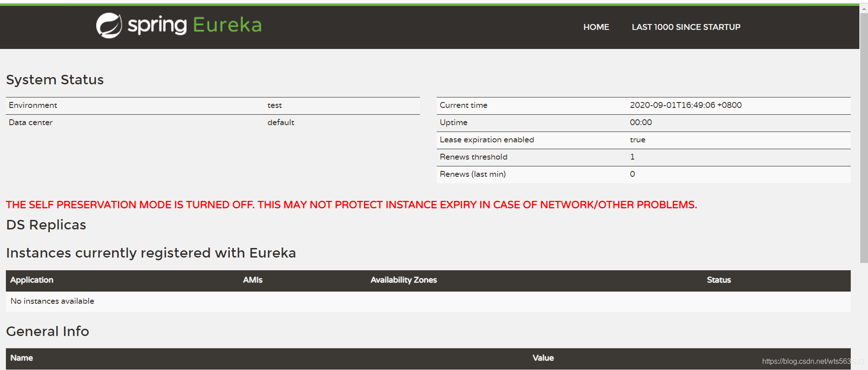The image size is (868, 370).
Task: Click the Lease expiration value 'true'
Action: coord(637,140)
